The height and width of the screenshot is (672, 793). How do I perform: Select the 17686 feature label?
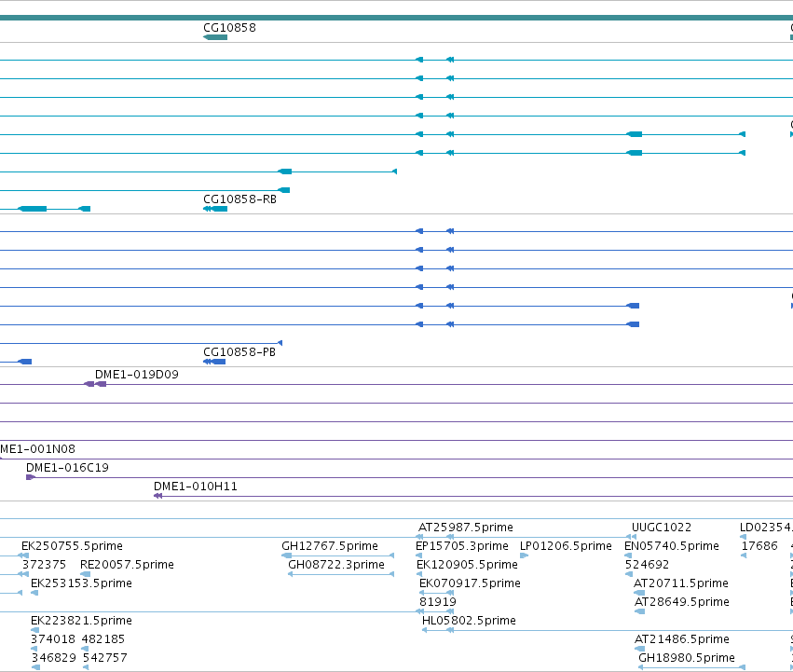(759, 546)
